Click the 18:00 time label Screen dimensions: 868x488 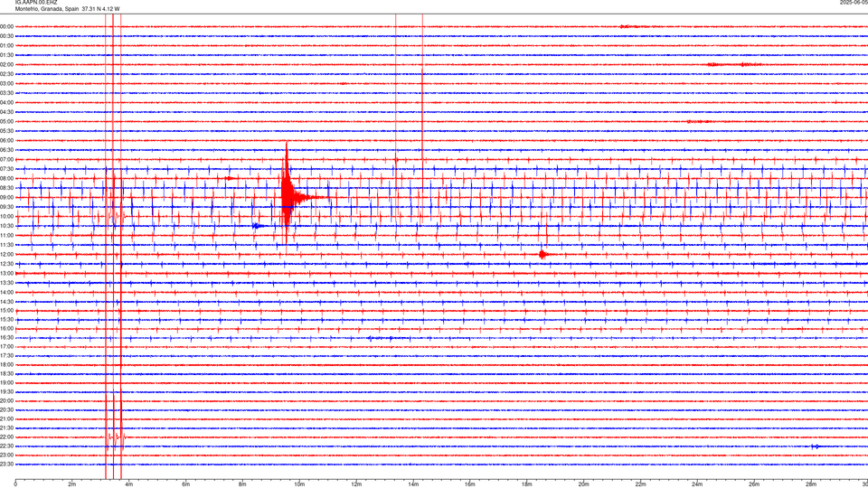6,364
